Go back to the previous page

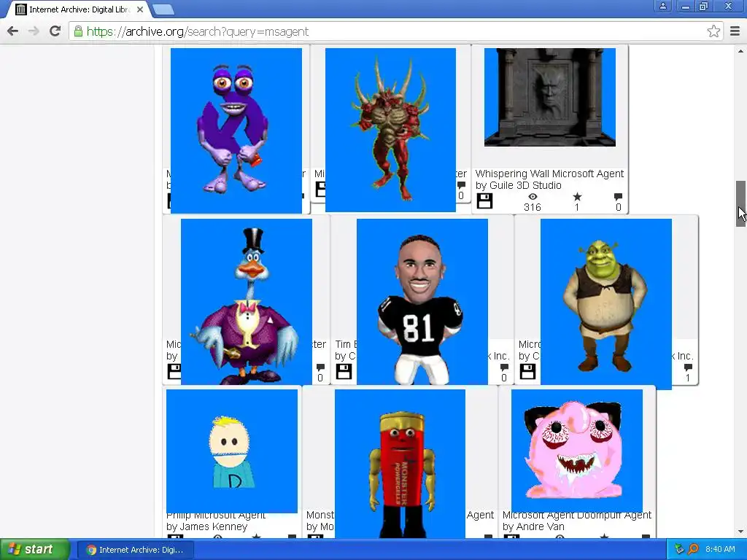[13, 31]
